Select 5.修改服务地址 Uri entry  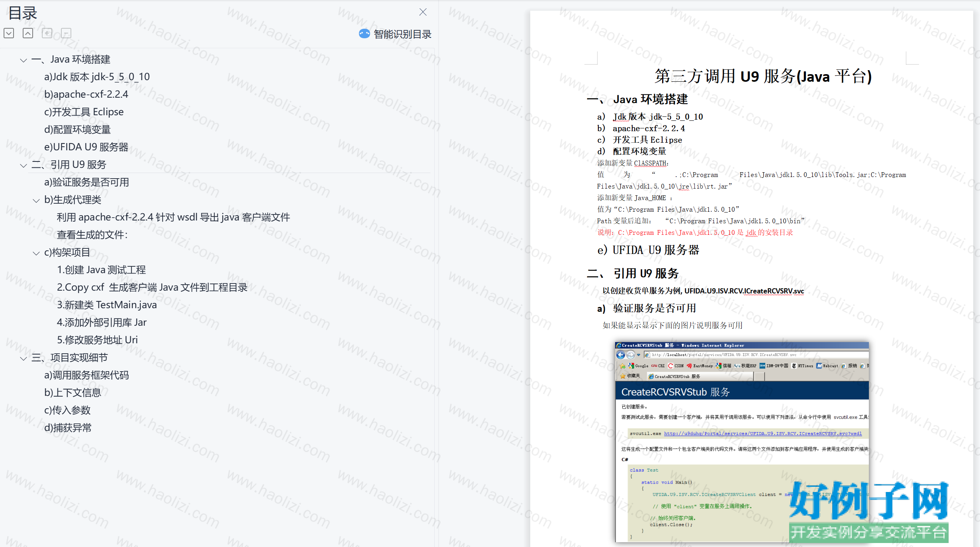[97, 340]
